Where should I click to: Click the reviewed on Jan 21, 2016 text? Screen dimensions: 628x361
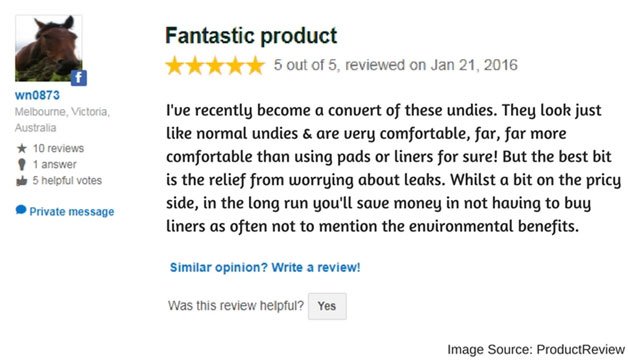tap(431, 65)
